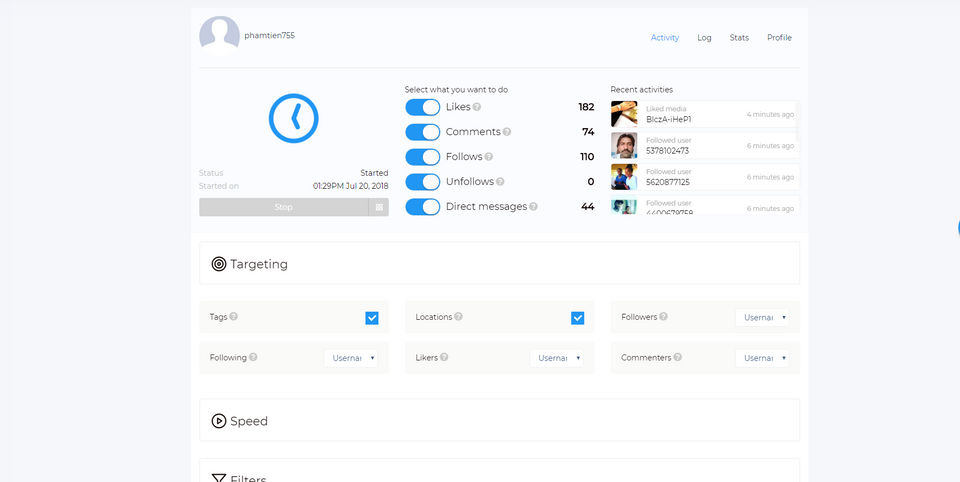Open followed user 5620877125 activity
The height and width of the screenshot is (482, 960).
(x=705, y=176)
